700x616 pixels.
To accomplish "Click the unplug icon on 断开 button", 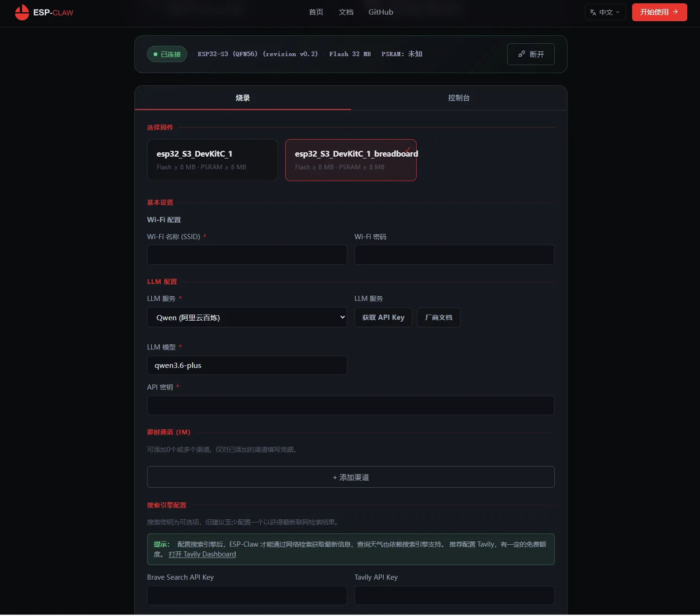I will [x=521, y=54].
